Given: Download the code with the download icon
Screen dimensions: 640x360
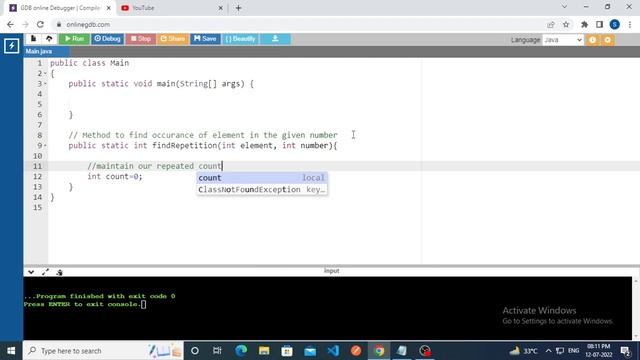Looking at the screenshot, I should (x=275, y=39).
